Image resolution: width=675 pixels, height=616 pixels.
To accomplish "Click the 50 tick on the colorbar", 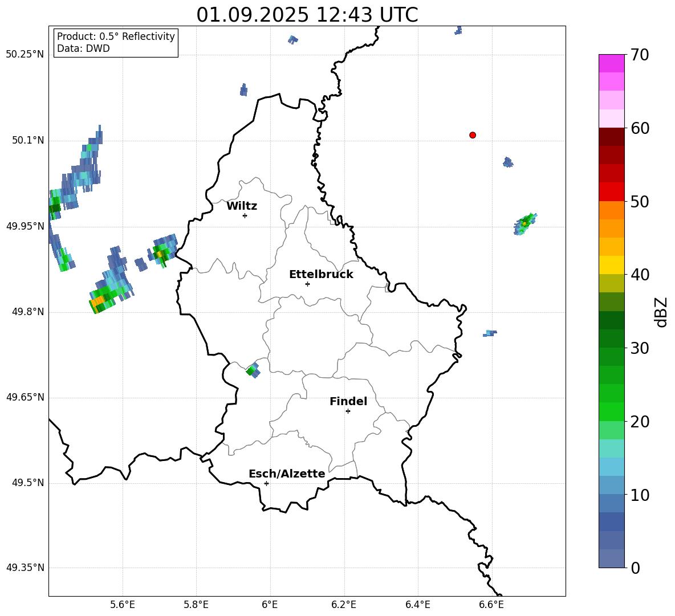I will tap(640, 201).
